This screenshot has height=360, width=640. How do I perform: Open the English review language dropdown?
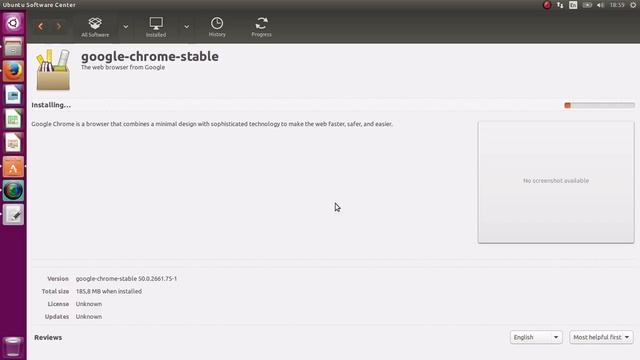point(536,337)
